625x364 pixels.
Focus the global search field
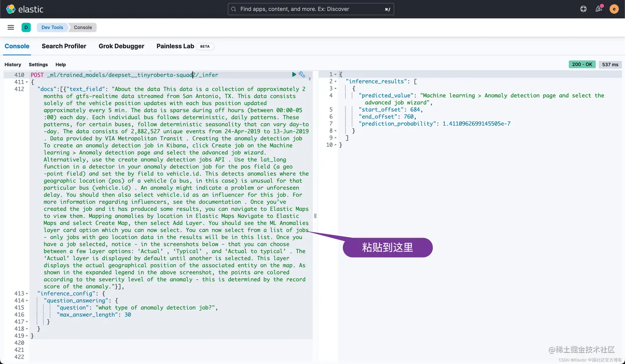coord(311,9)
